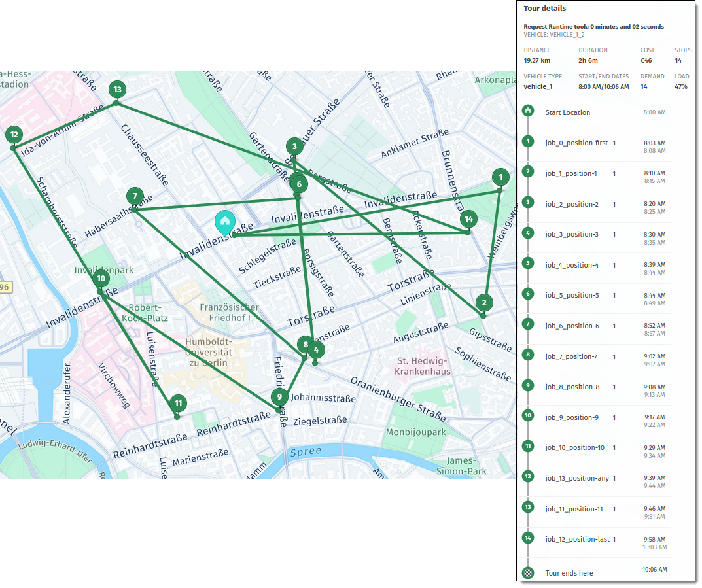
Task: Select stop marker 13 on the map
Action: [x=117, y=90]
